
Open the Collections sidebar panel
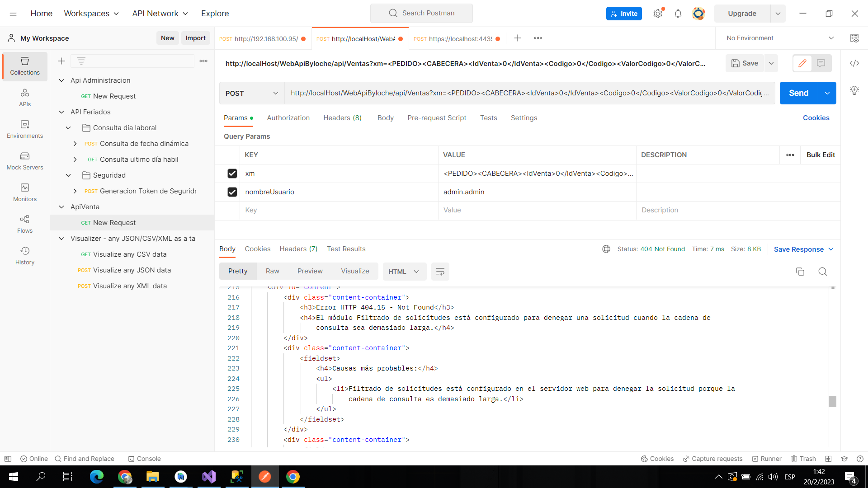[x=25, y=66]
